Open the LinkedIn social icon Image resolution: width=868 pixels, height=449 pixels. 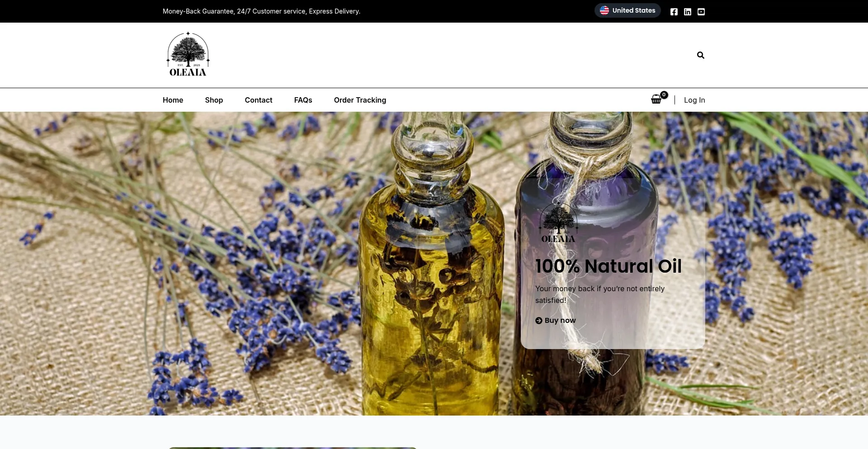click(x=687, y=12)
